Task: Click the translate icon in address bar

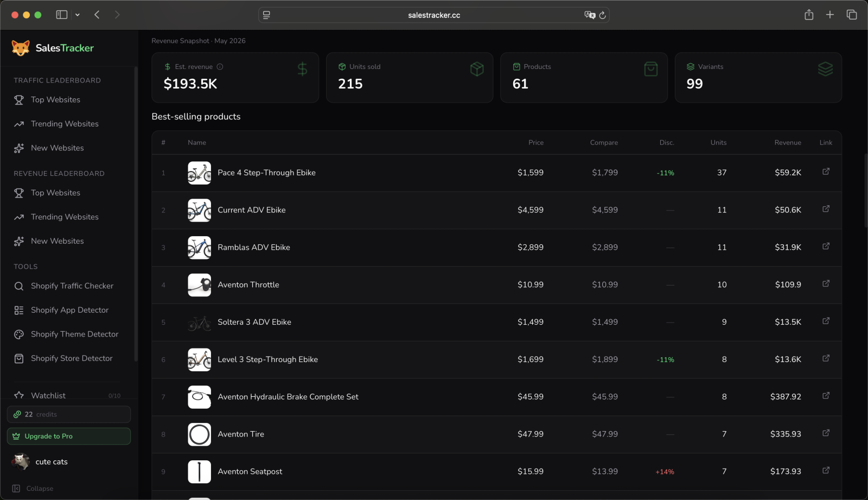Action: pyautogui.click(x=590, y=15)
